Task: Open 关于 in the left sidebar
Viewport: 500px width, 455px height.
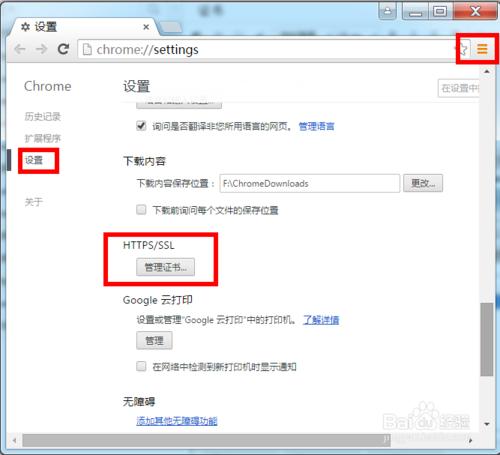Action: [34, 202]
